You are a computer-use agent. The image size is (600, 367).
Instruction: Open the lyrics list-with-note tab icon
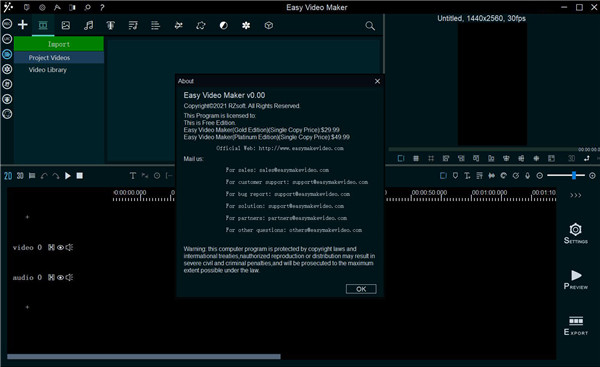(133, 25)
